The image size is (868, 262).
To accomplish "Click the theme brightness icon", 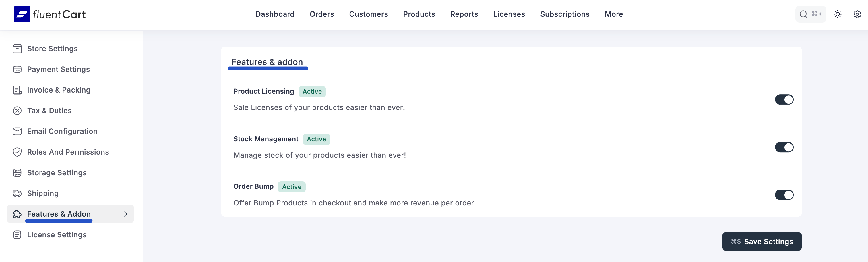I will (x=838, y=14).
